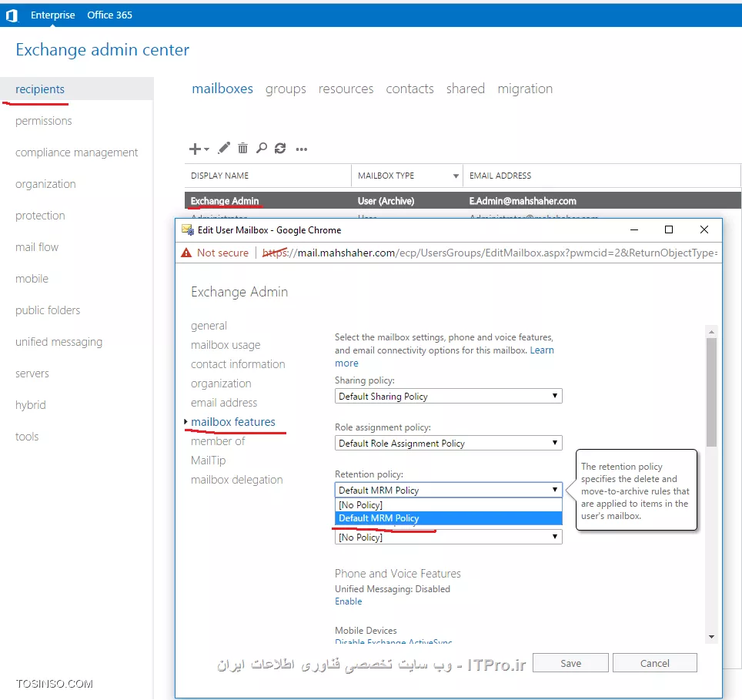Screen dimensions: 742x700
Task: Switch to groups tab
Action: click(286, 89)
